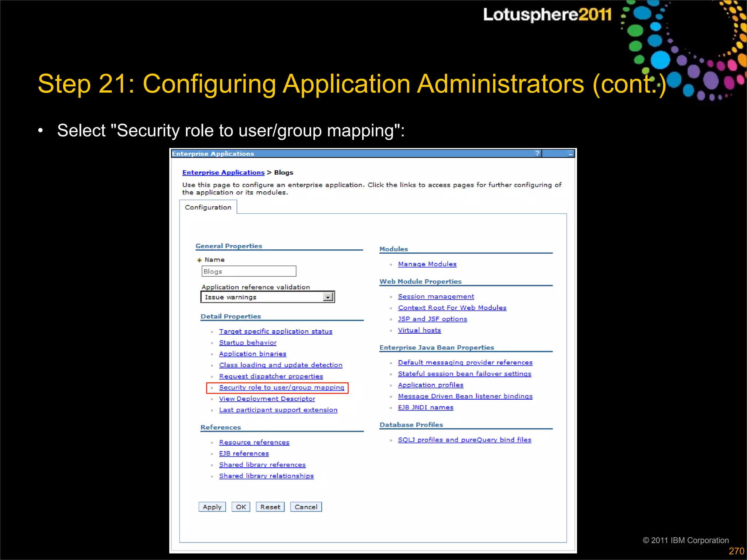Open the Resource references link

coord(254,442)
